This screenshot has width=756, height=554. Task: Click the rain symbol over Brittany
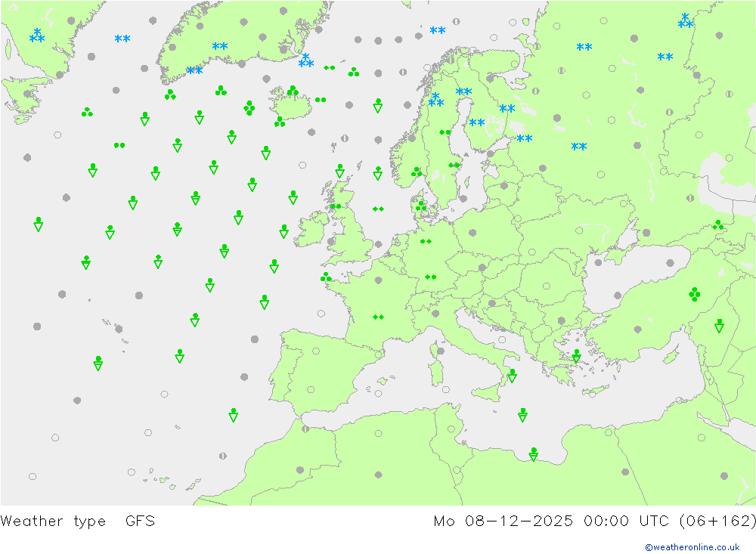pyautogui.click(x=326, y=277)
